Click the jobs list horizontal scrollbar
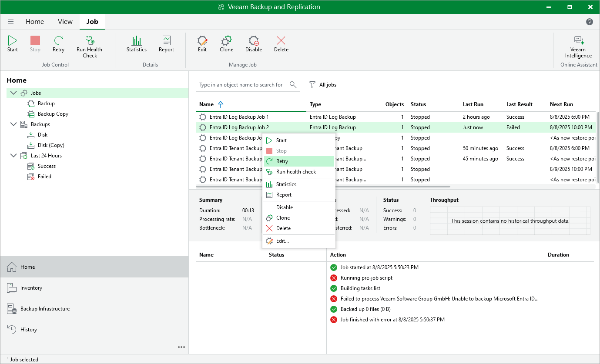The image size is (600, 364). (x=323, y=187)
